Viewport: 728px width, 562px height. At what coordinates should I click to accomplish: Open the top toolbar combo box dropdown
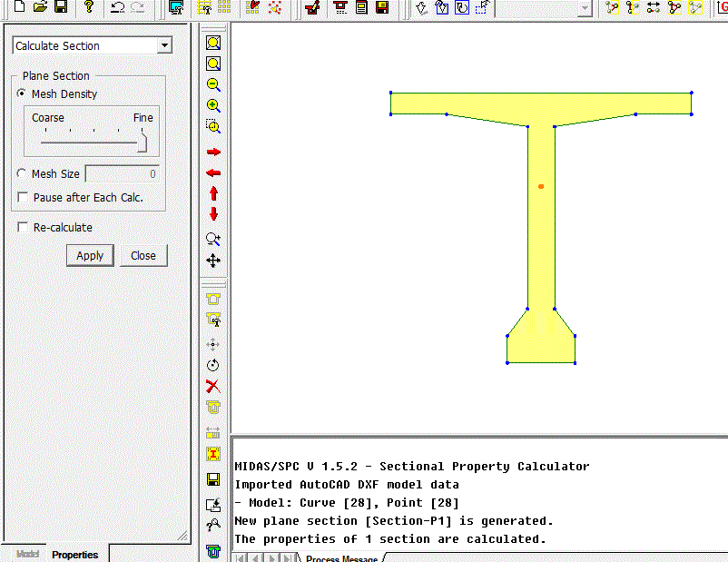click(x=585, y=8)
